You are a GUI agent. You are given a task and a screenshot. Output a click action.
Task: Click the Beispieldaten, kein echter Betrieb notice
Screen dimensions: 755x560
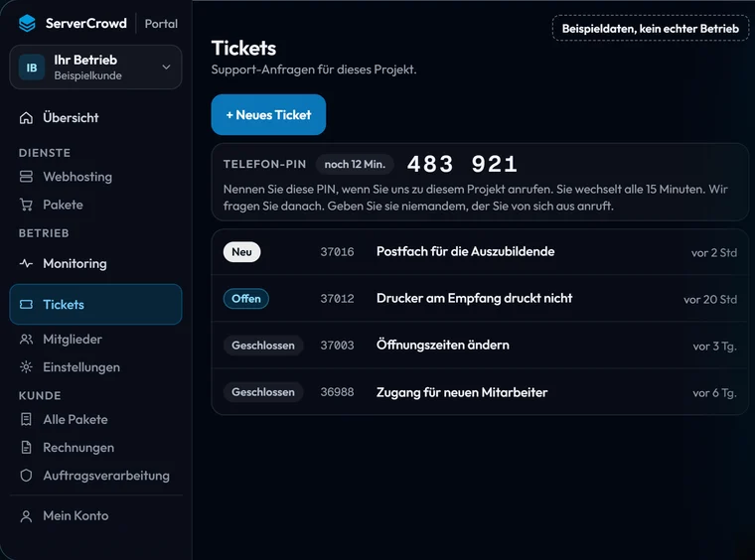(650, 29)
